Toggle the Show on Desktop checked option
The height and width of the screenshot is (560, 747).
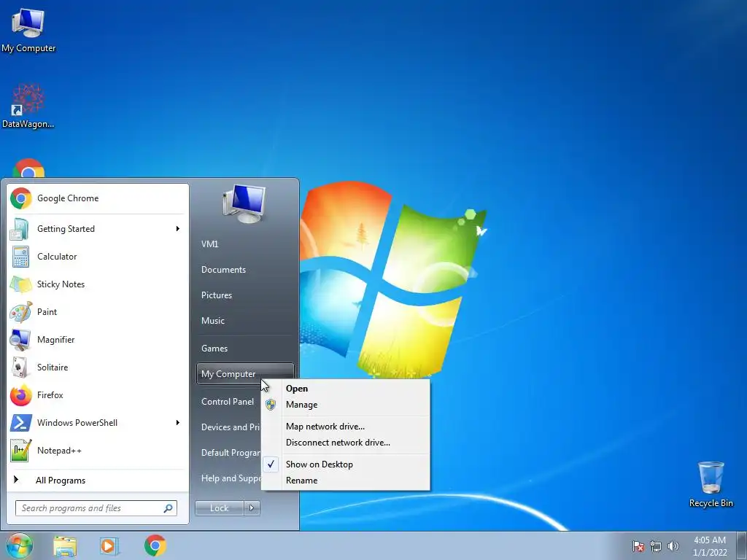tap(346, 464)
